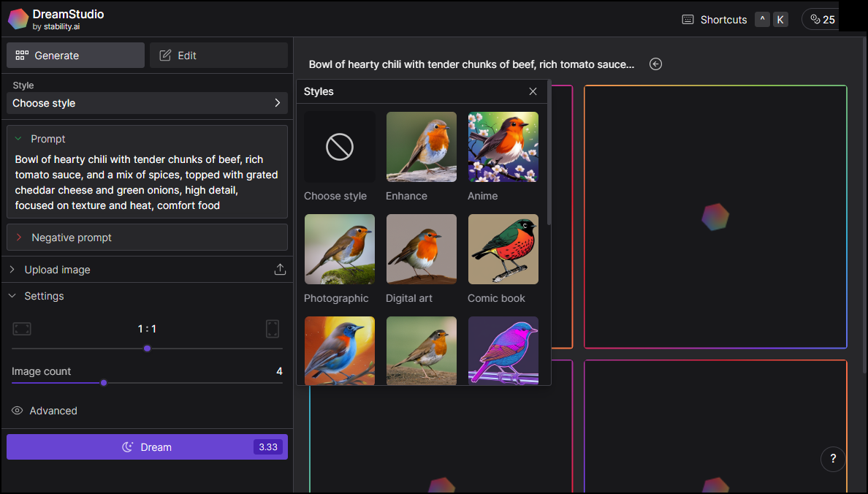This screenshot has width=868, height=494.
Task: Select the Anime style thumbnail
Action: [x=503, y=147]
